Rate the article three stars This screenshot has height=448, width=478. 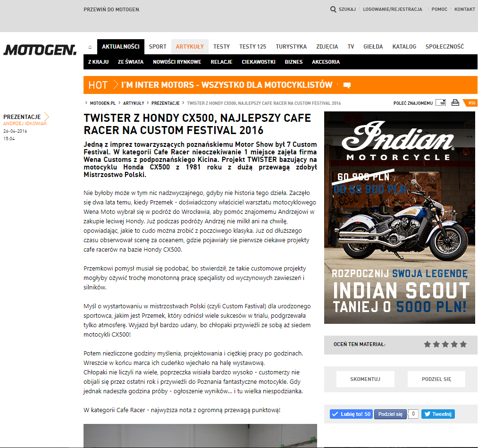click(445, 344)
